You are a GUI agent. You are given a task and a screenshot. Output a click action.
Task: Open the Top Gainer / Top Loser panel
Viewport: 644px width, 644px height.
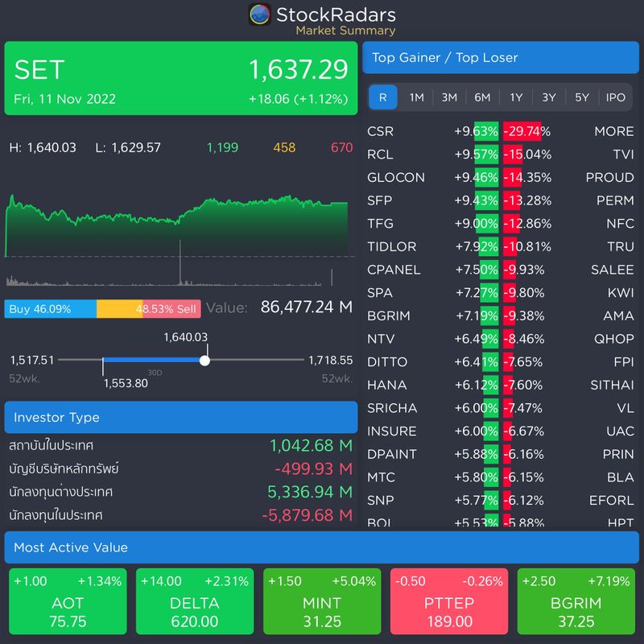coord(501,57)
